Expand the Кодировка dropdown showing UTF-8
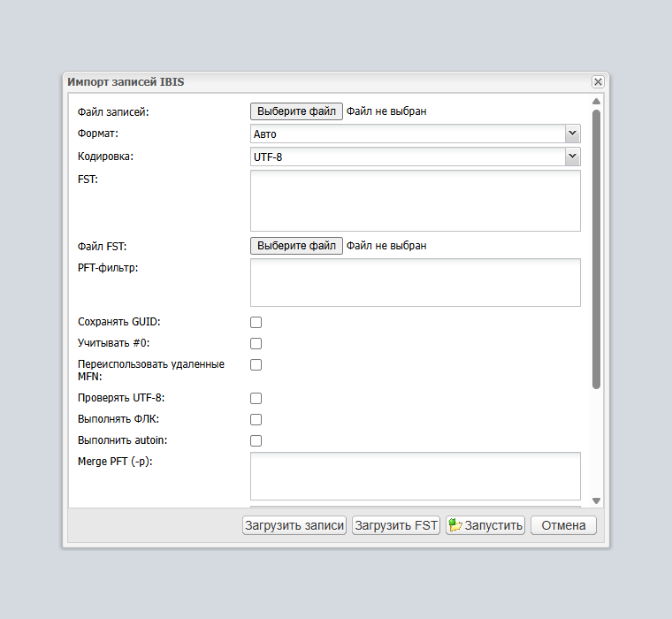This screenshot has height=619, width=672. point(573,157)
